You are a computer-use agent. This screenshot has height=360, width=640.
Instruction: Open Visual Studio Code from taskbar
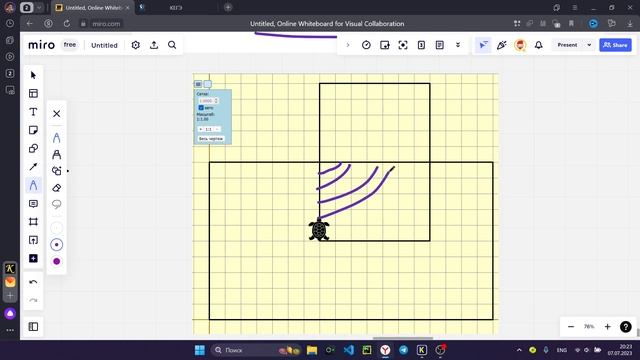[x=349, y=350]
